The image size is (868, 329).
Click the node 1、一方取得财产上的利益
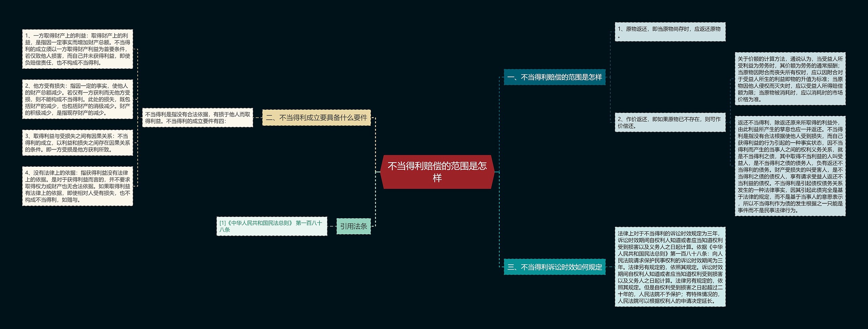tap(77, 49)
